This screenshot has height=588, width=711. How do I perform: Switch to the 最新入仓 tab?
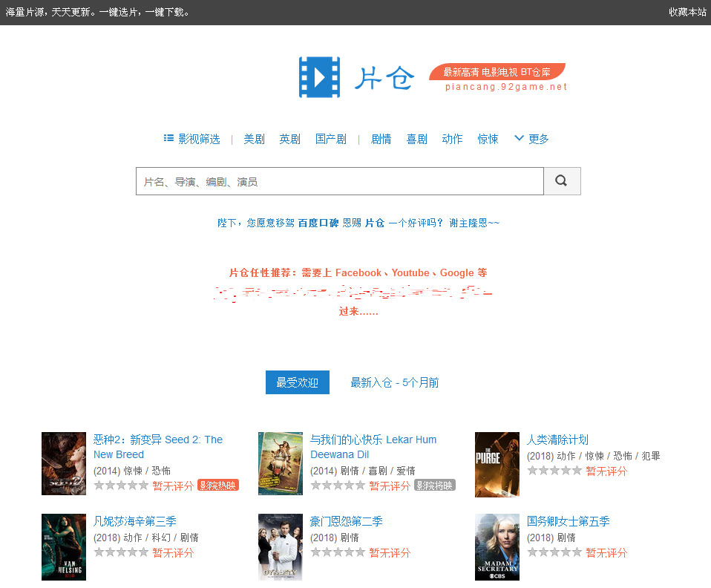pyautogui.click(x=395, y=382)
